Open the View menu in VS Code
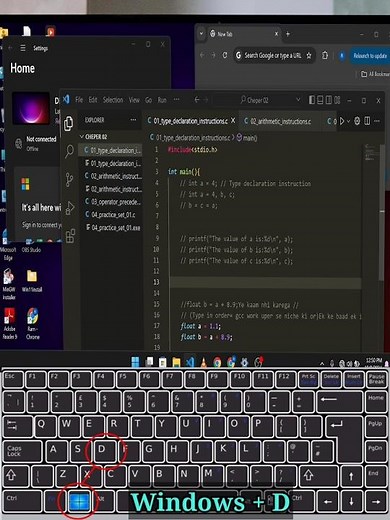 coord(134,100)
